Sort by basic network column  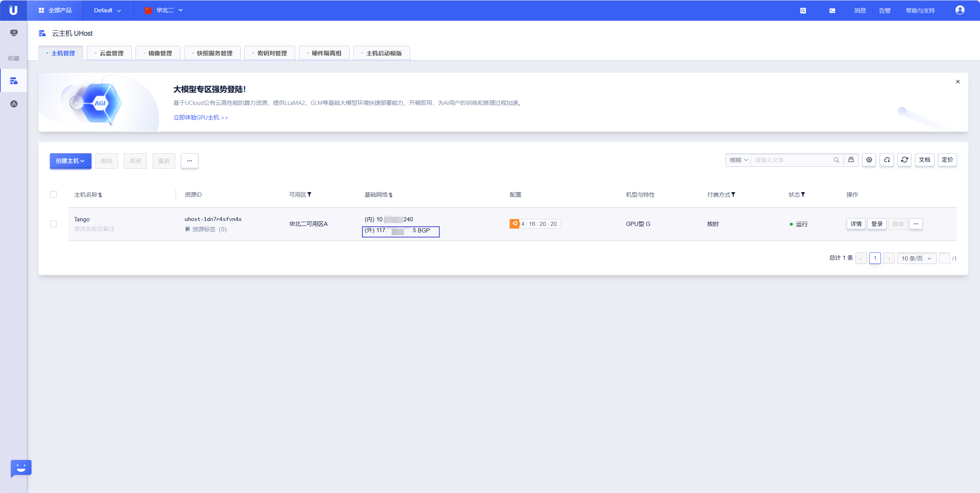coord(390,195)
